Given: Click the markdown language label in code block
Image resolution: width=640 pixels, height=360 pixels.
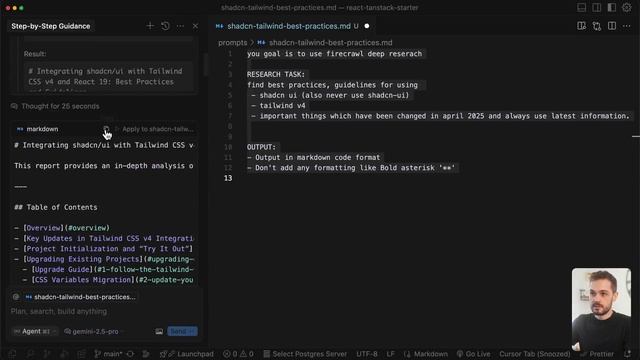Looking at the screenshot, I should (38, 129).
